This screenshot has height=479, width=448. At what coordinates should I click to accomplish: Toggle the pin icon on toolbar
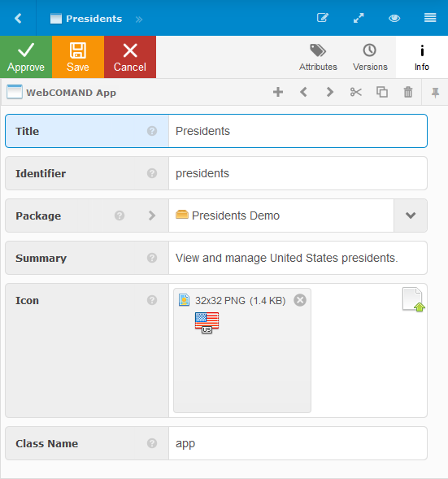[x=435, y=92]
